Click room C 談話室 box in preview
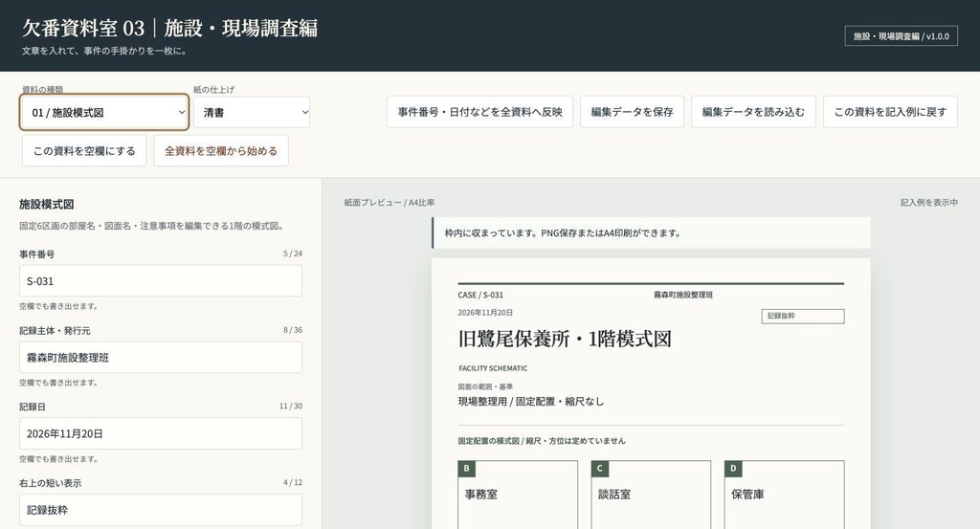 [x=651, y=495]
